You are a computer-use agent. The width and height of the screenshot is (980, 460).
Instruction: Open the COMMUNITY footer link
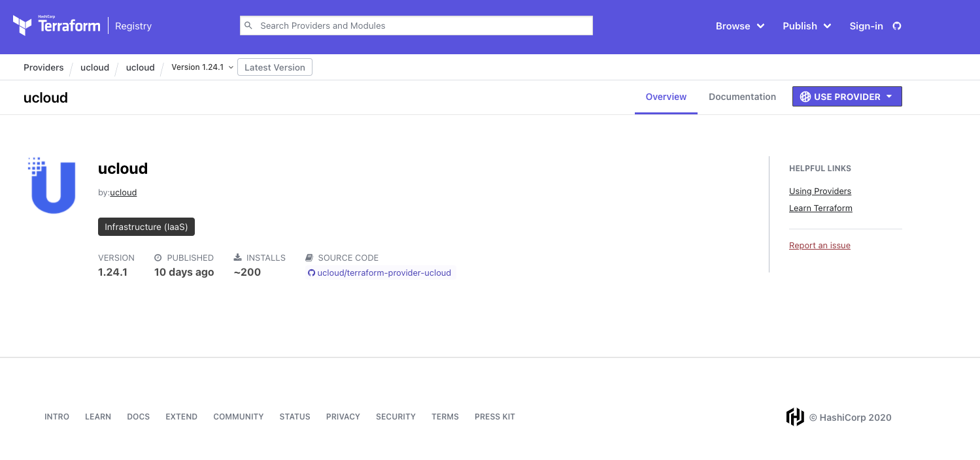[239, 417]
